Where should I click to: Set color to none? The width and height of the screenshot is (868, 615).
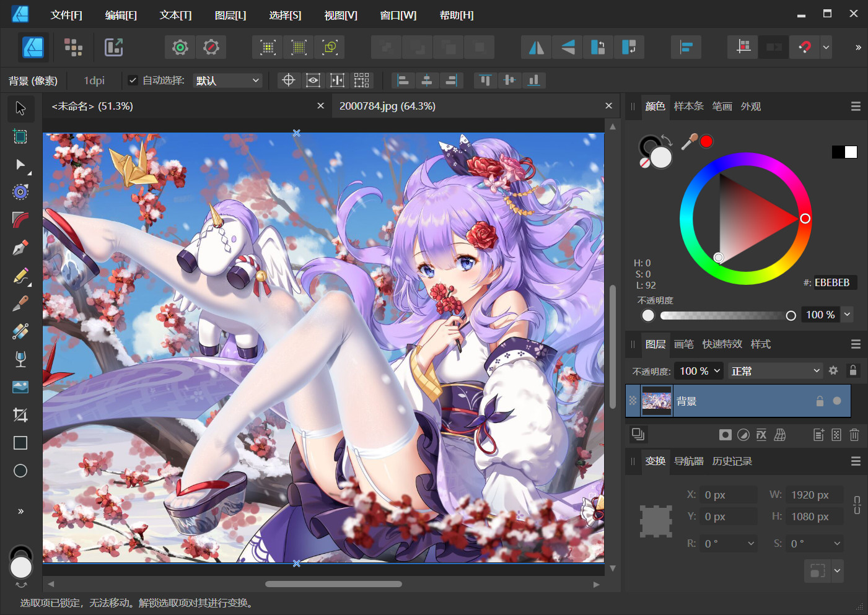click(x=645, y=163)
